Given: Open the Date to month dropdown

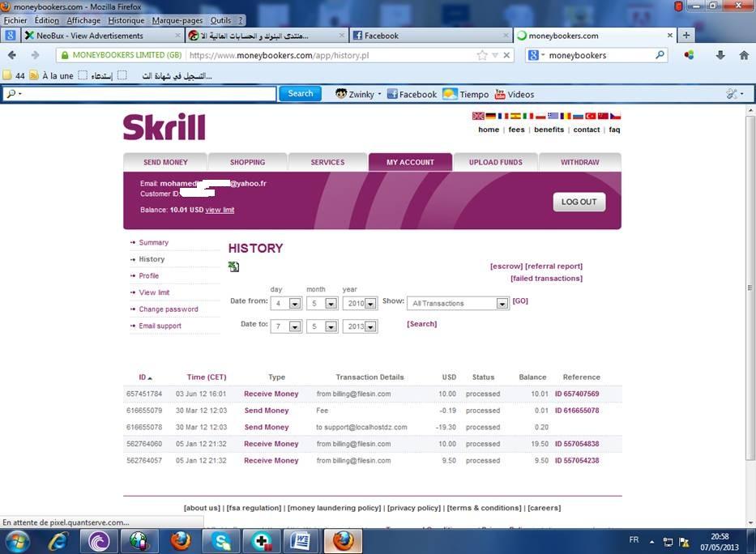Looking at the screenshot, I should coord(331,326).
